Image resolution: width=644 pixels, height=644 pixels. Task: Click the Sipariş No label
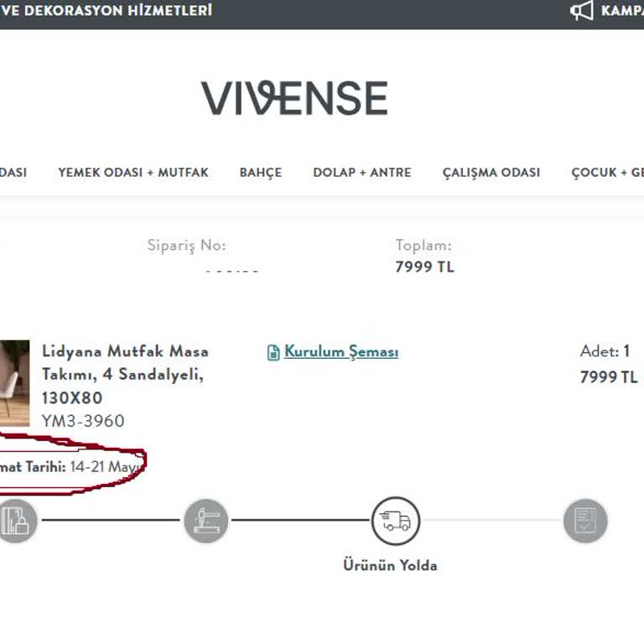pyautogui.click(x=187, y=246)
